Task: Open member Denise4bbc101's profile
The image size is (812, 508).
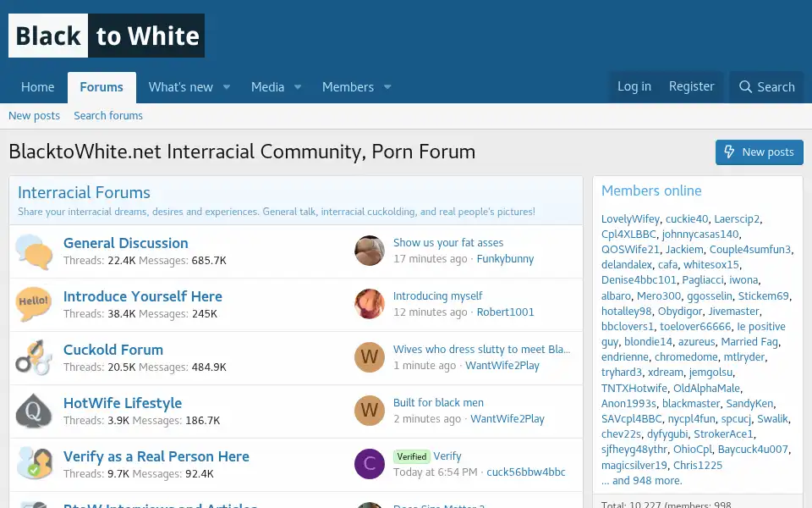Action: [639, 280]
